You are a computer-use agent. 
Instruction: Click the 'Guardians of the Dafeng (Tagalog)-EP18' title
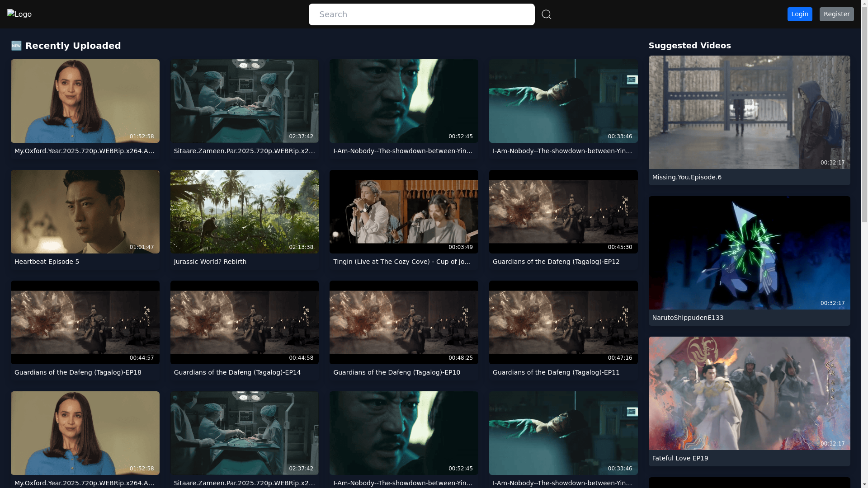tap(78, 372)
